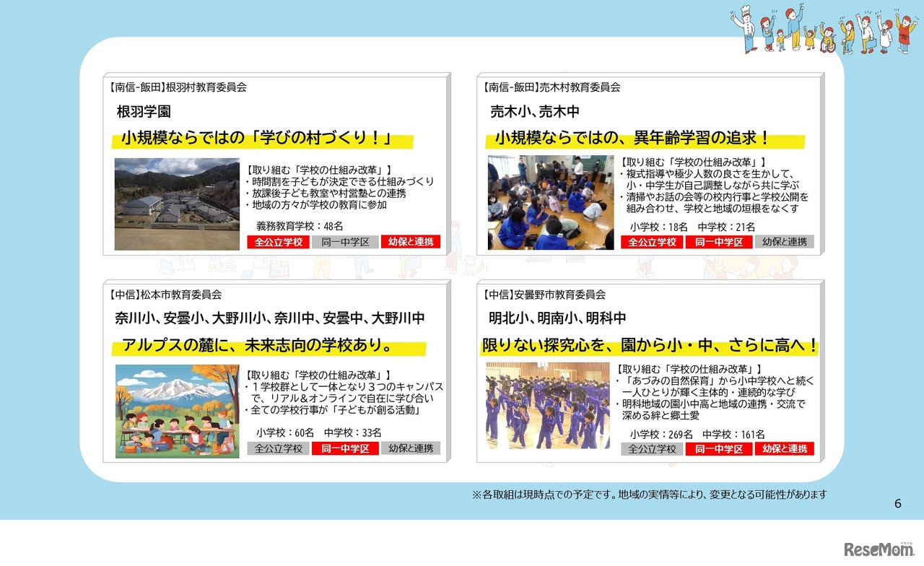Click the red 幼保と連携 badge on the 安曇野市 card

[x=785, y=448]
